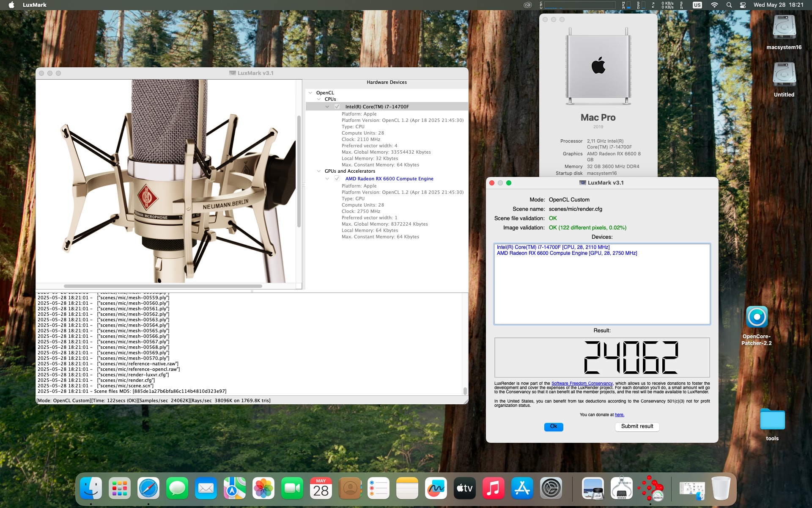Click the US input source menu
Image resolution: width=812 pixels, height=508 pixels.
pos(697,5)
